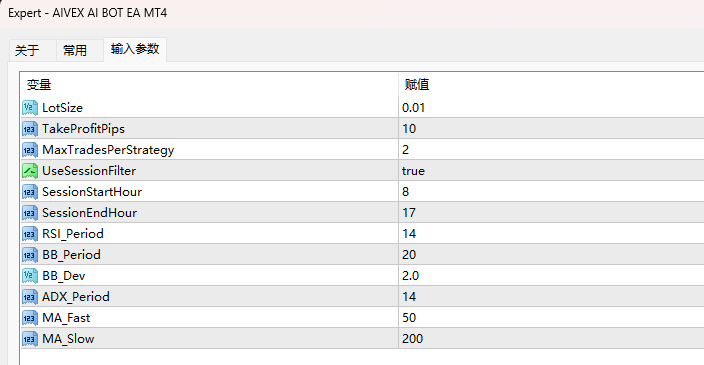
Task: Select the RSI_Period variable row
Action: tap(362, 234)
